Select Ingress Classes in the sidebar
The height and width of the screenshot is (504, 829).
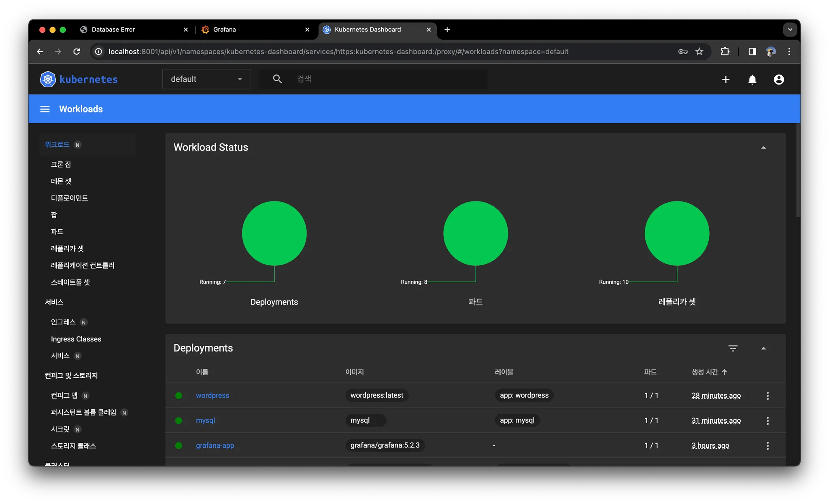coord(76,339)
